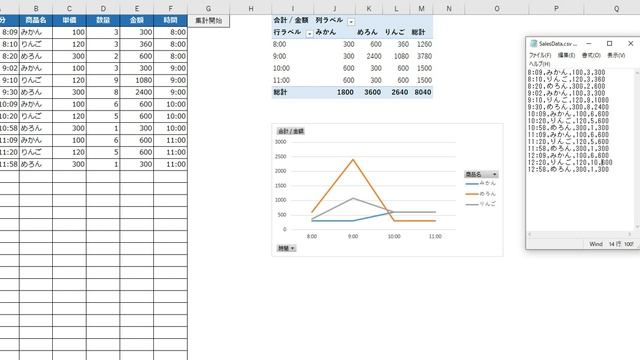Click the Notepad line 12:58,めろん,300,1,300

coord(568,169)
